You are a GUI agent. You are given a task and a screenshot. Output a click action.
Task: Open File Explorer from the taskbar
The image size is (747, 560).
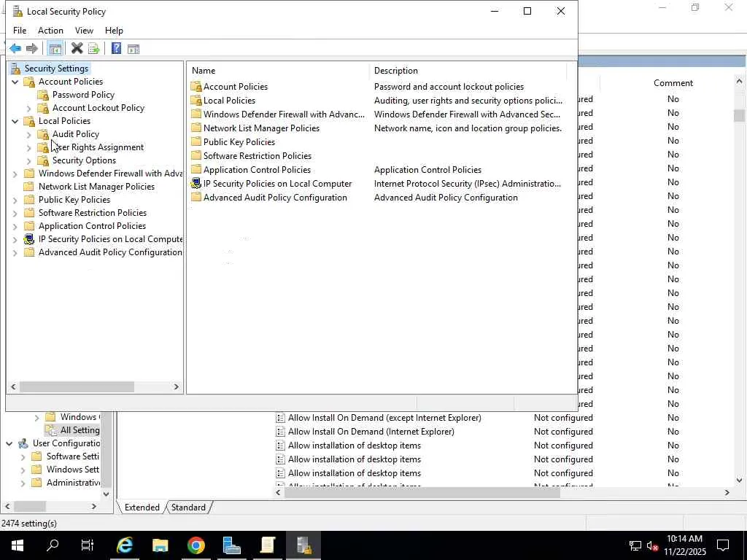[160, 545]
